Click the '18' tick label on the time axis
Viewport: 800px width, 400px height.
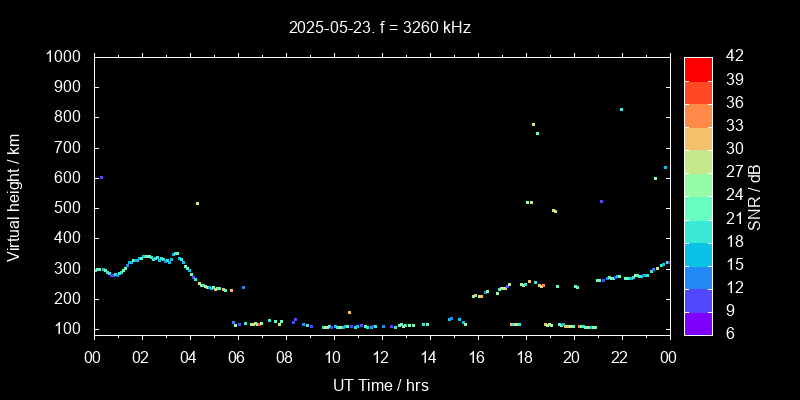tap(524, 357)
